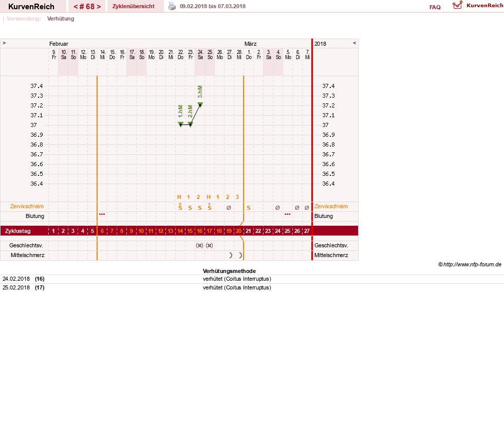Select cycle day 14 in Zyklustag row
The image size is (504, 435).
180,231
